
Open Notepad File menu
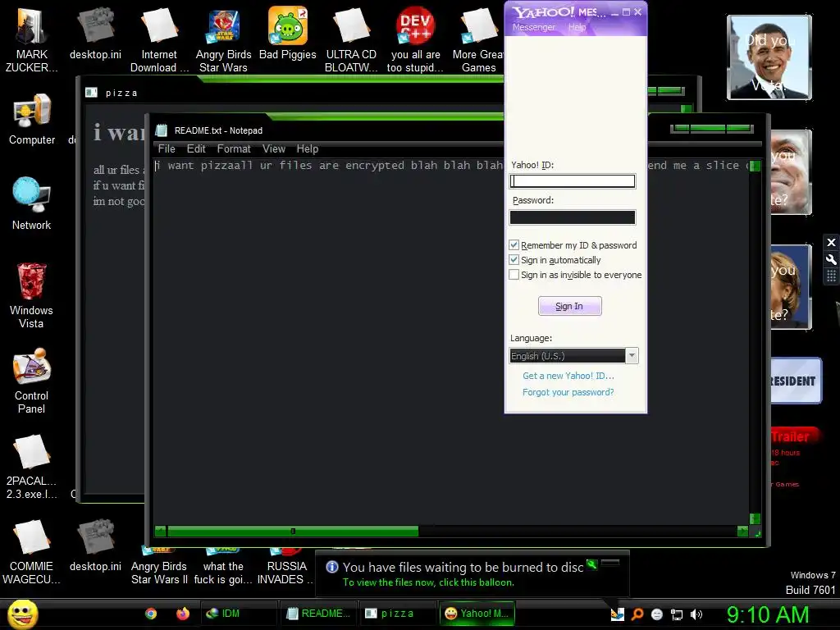pos(167,149)
